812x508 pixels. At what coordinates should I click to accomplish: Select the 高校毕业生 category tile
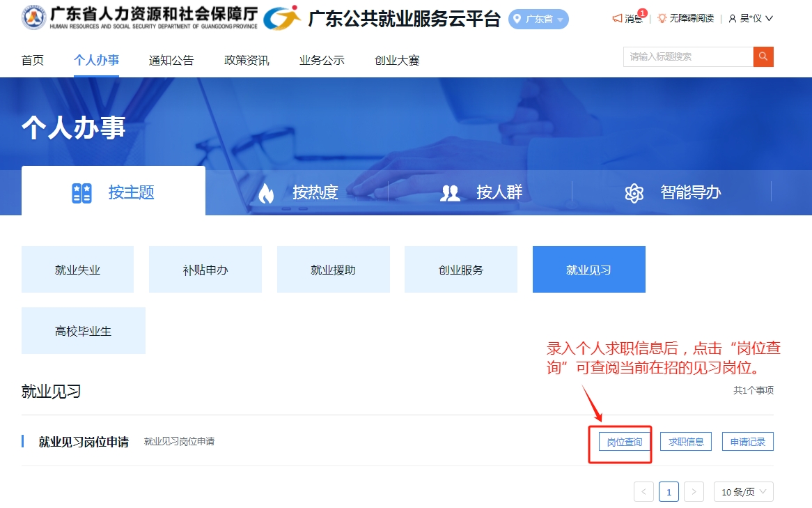tap(84, 331)
